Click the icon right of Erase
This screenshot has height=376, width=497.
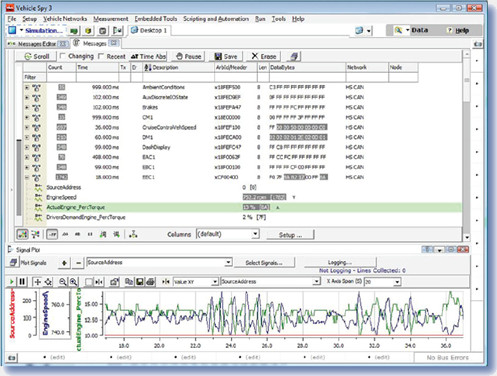point(294,56)
